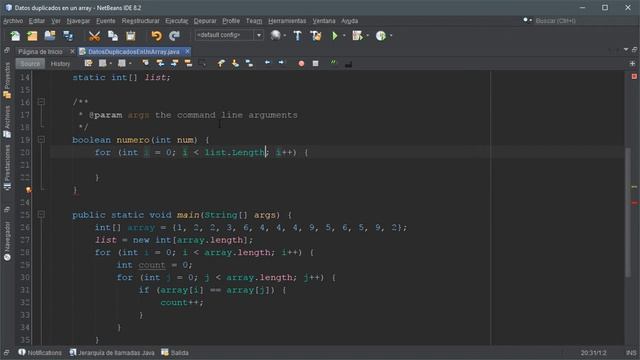Open the Navegador side panel
The height and width of the screenshot is (360, 640).
pos(7,241)
